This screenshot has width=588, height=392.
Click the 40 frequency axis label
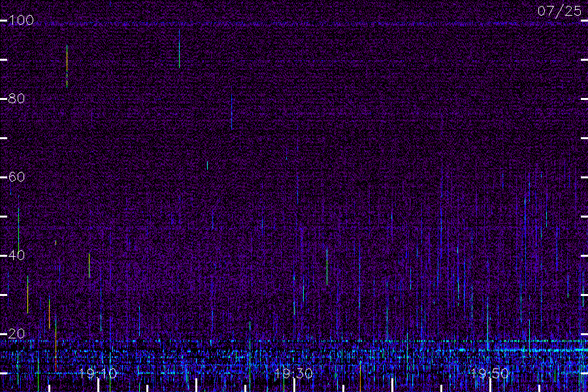pos(16,255)
